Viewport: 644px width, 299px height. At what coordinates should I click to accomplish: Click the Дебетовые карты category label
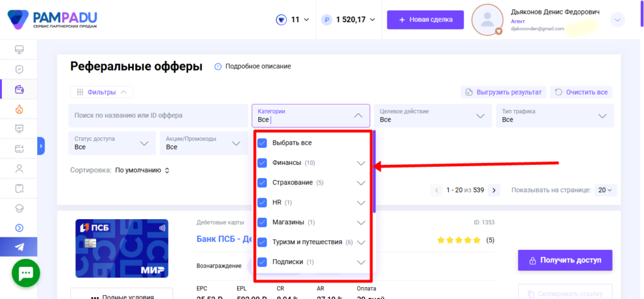(x=221, y=222)
